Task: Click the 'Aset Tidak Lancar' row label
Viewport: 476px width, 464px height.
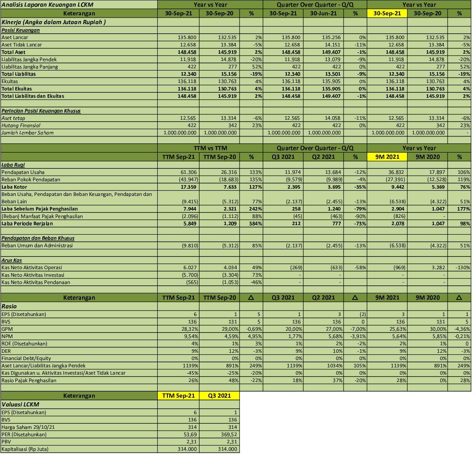Action: coord(22,44)
